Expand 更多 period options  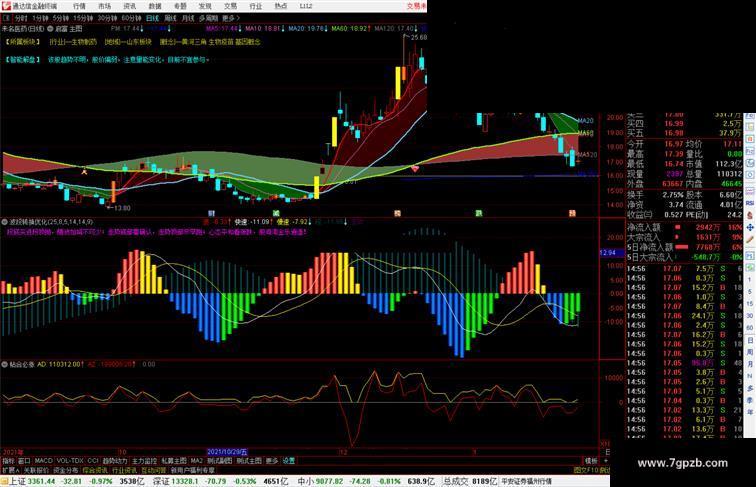[x=230, y=18]
